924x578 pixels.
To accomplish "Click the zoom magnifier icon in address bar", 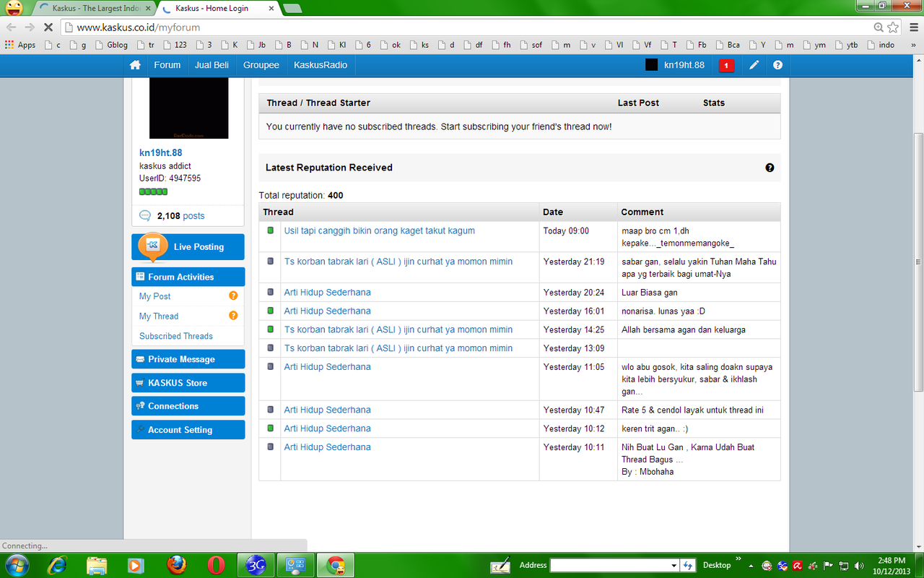I will pyautogui.click(x=879, y=27).
